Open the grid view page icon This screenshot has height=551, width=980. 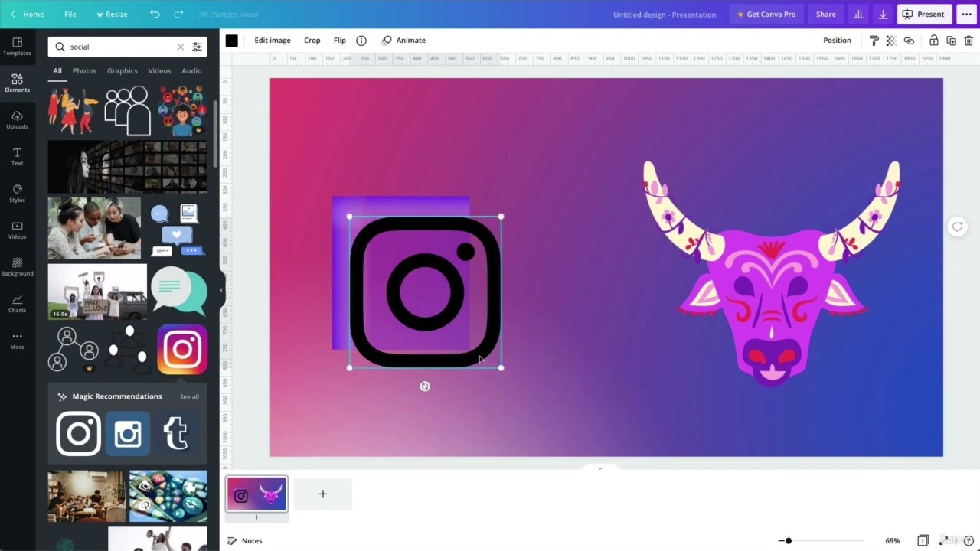[923, 540]
